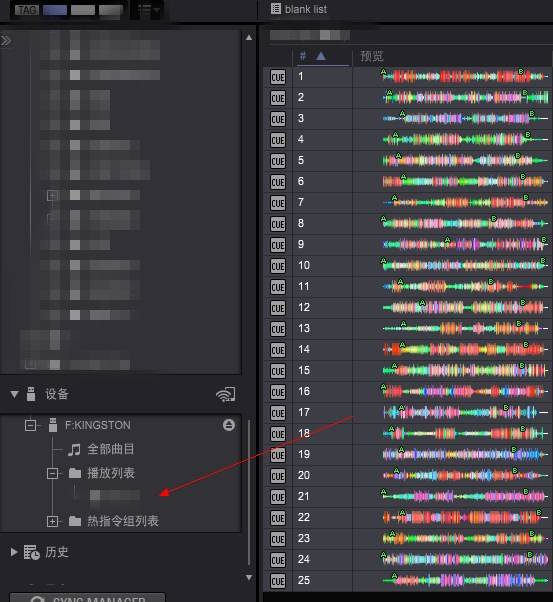Click the wireless link device icon
The height and width of the screenshot is (602, 553).
pyautogui.click(x=226, y=394)
